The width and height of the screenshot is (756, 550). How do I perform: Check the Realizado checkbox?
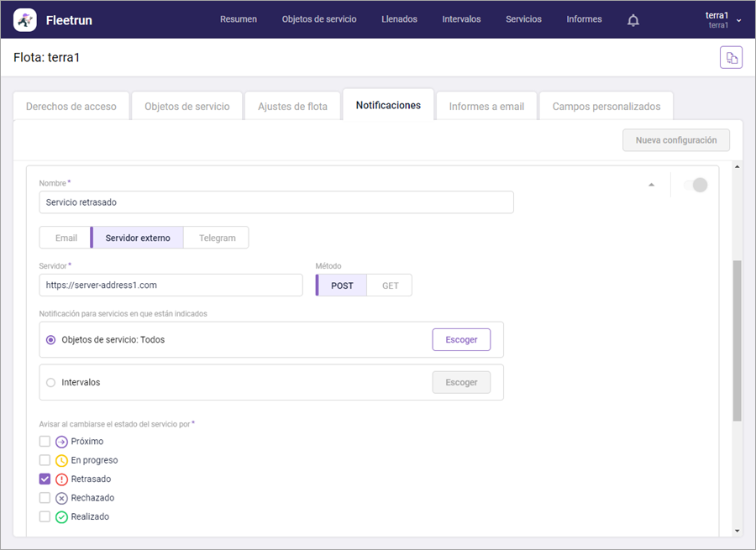coord(45,516)
